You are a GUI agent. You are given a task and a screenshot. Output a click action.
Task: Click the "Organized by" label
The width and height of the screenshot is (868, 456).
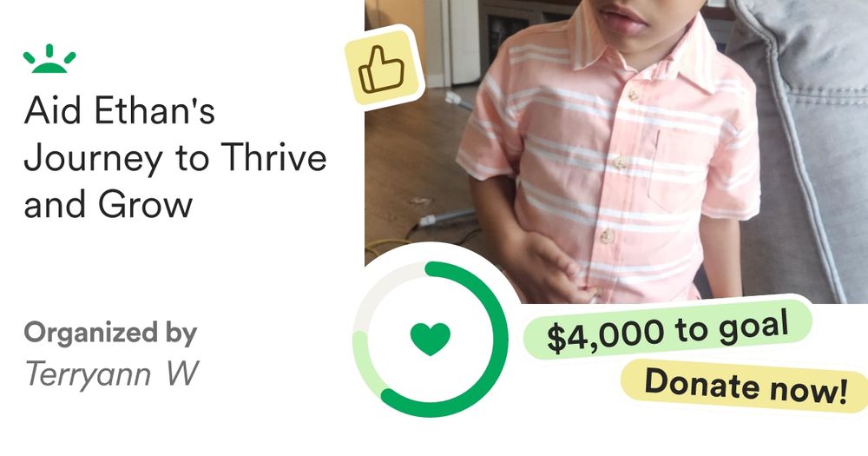coord(110,333)
